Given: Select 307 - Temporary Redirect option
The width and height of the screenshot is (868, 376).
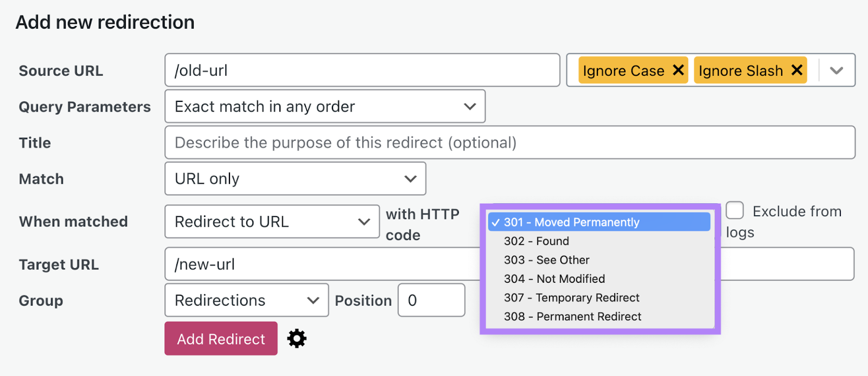Looking at the screenshot, I should (x=571, y=297).
